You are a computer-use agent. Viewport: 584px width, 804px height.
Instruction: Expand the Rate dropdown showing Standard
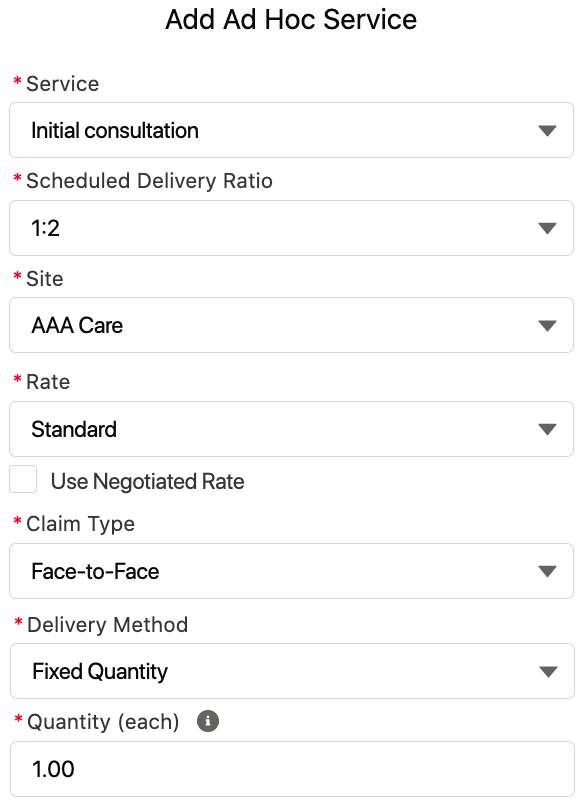291,428
